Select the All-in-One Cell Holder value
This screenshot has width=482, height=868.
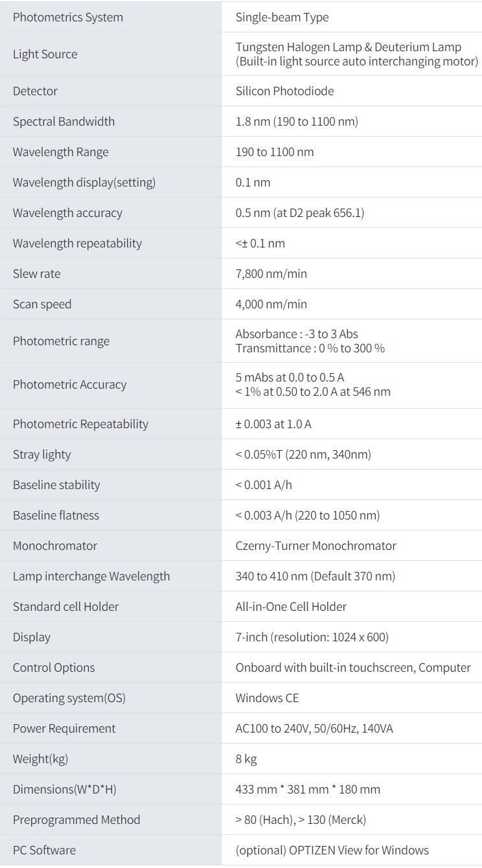pyautogui.click(x=291, y=607)
